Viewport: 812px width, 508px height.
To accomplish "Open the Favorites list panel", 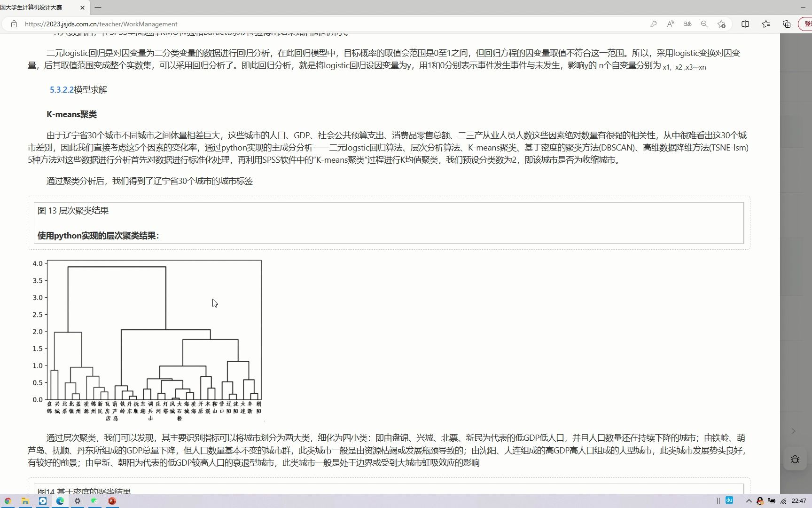I will [766, 24].
